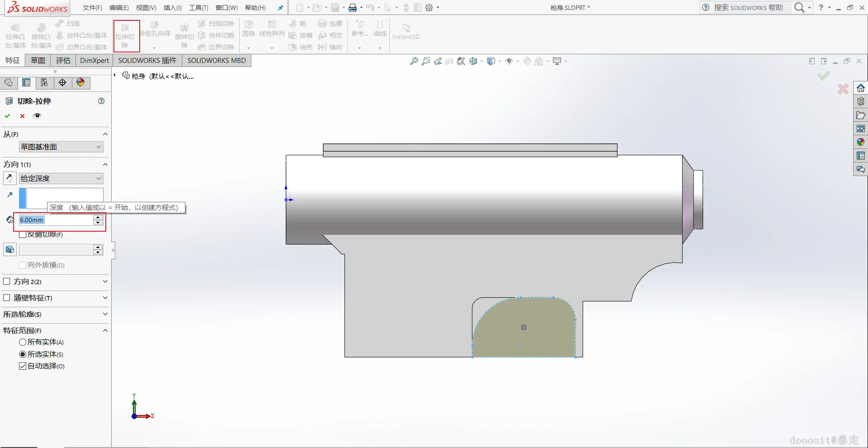Open the 草图基准面 start condition dropdown
Image resolution: width=868 pixels, height=448 pixels.
pyautogui.click(x=61, y=147)
